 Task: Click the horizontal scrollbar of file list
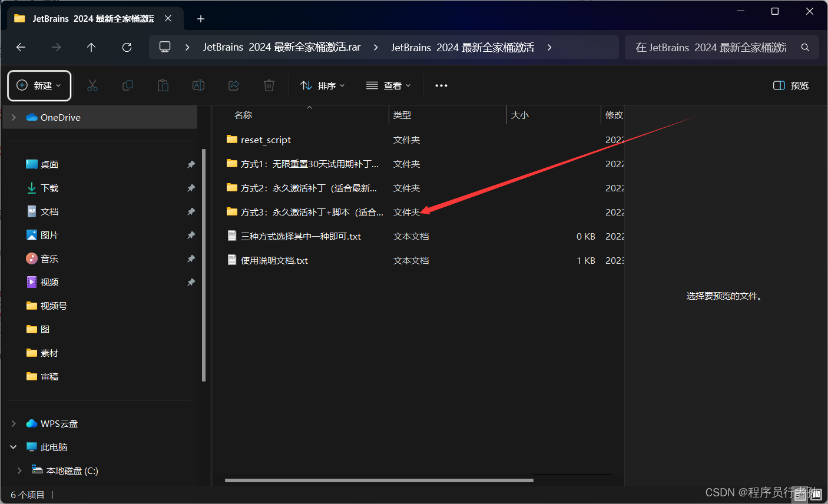[x=379, y=480]
